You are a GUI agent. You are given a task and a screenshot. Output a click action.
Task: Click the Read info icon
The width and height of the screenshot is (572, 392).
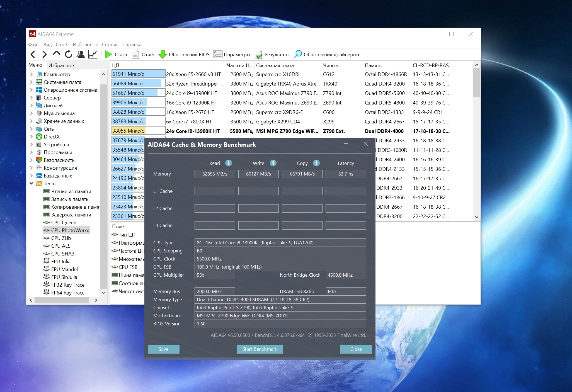229,163
